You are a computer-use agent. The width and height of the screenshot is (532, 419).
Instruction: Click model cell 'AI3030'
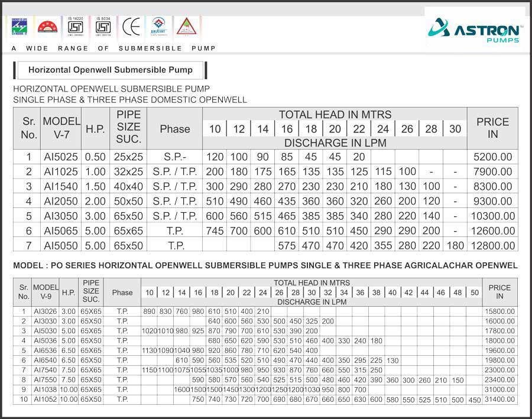[x=46, y=321]
